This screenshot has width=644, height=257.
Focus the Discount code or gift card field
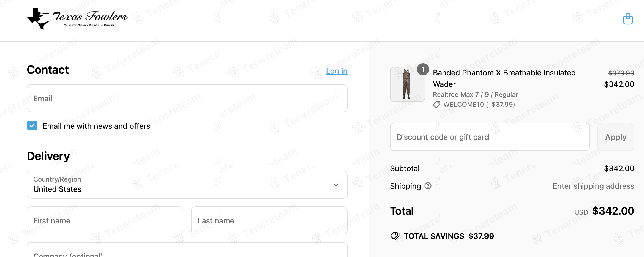tap(490, 137)
